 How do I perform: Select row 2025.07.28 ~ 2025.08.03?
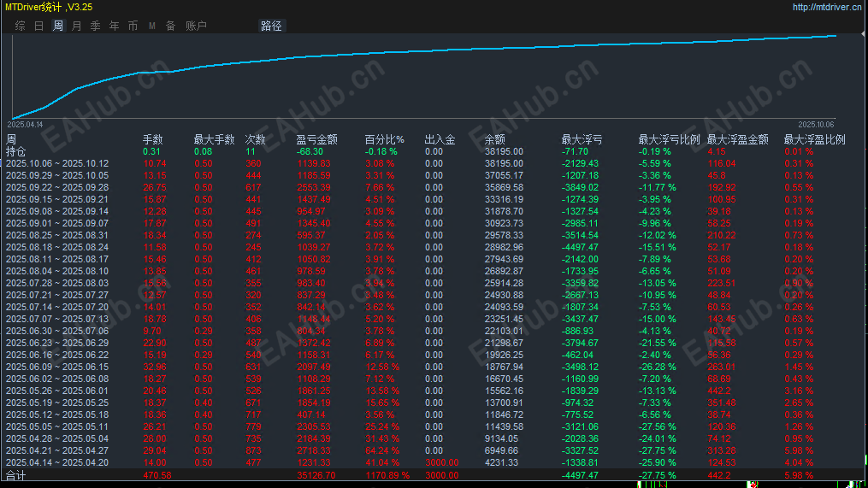coord(57,283)
